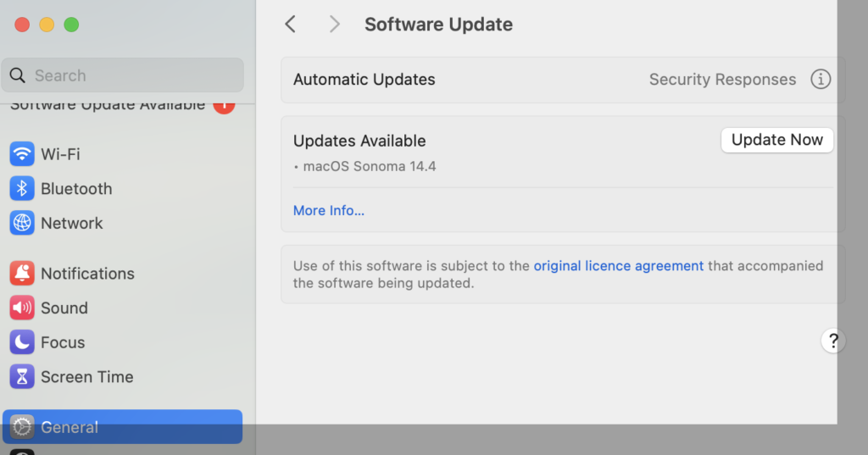Screen dimensions: 868x455
Task: Click Software Update Available sidebar text
Action: pos(108,106)
